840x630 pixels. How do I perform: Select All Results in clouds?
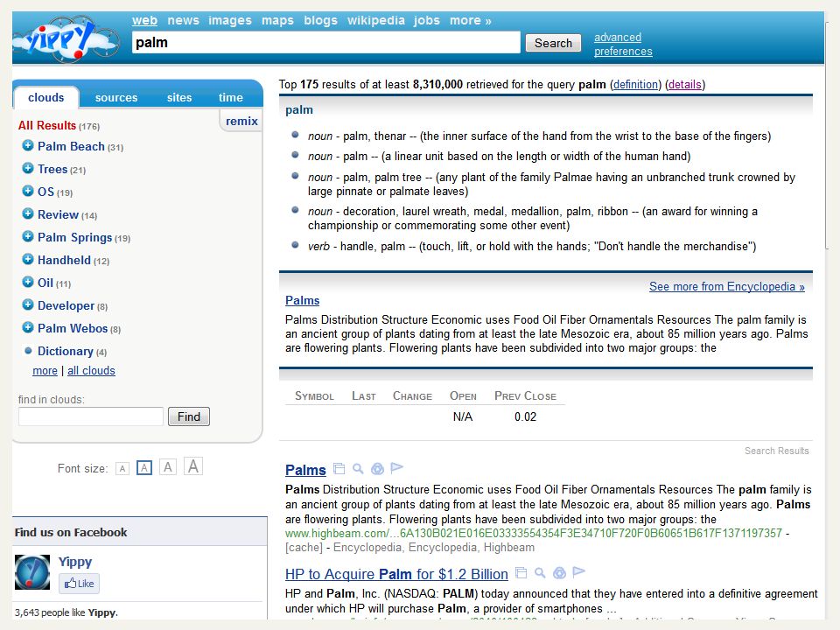(47, 125)
